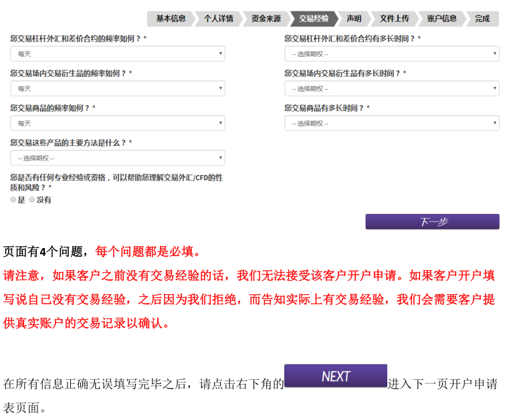Click the red required-fields notice text
Viewport: 505px width, 420px height.
click(148, 252)
